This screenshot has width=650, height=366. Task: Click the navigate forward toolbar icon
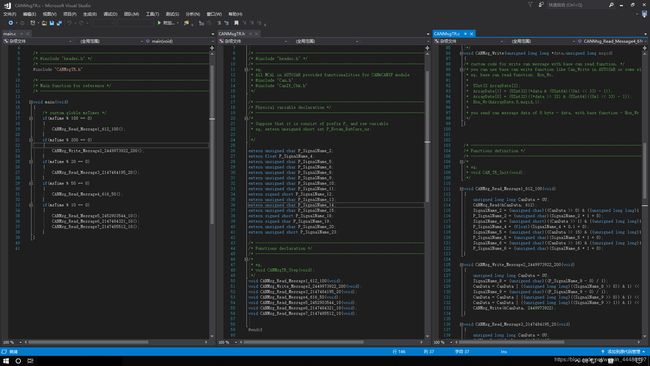[x=22, y=23]
